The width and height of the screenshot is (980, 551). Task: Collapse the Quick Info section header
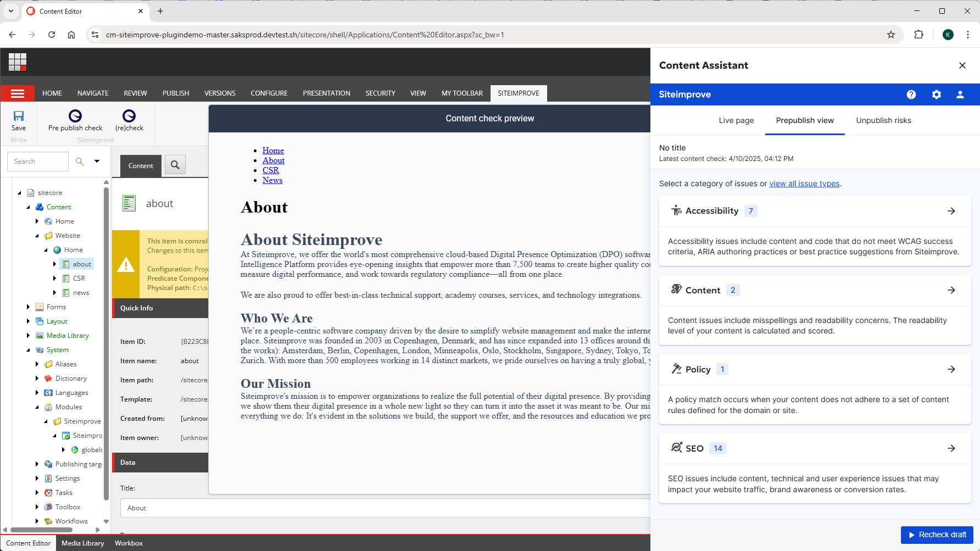[x=160, y=308]
